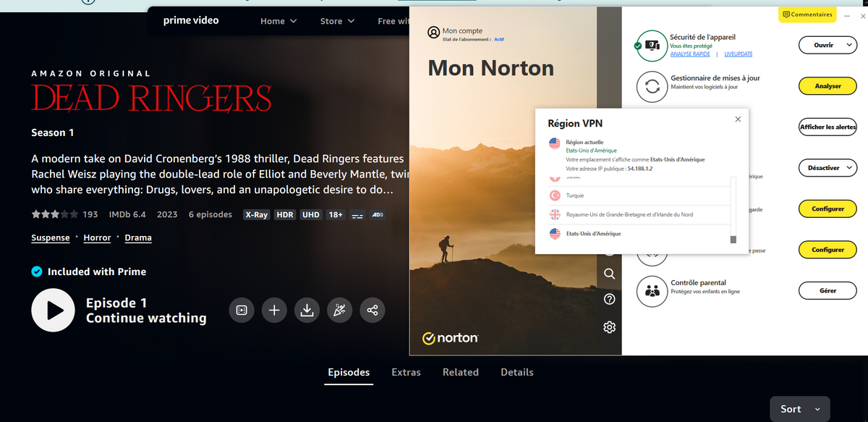Screen dimensions: 868x422
Task: Switch to the Details tab
Action: point(517,372)
